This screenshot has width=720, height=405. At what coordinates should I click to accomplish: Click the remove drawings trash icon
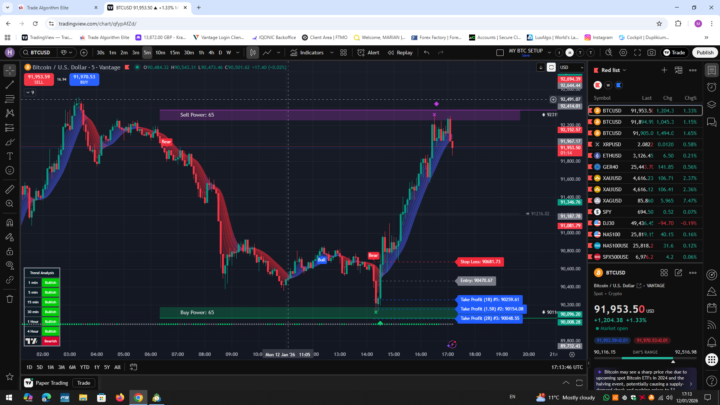click(10, 299)
